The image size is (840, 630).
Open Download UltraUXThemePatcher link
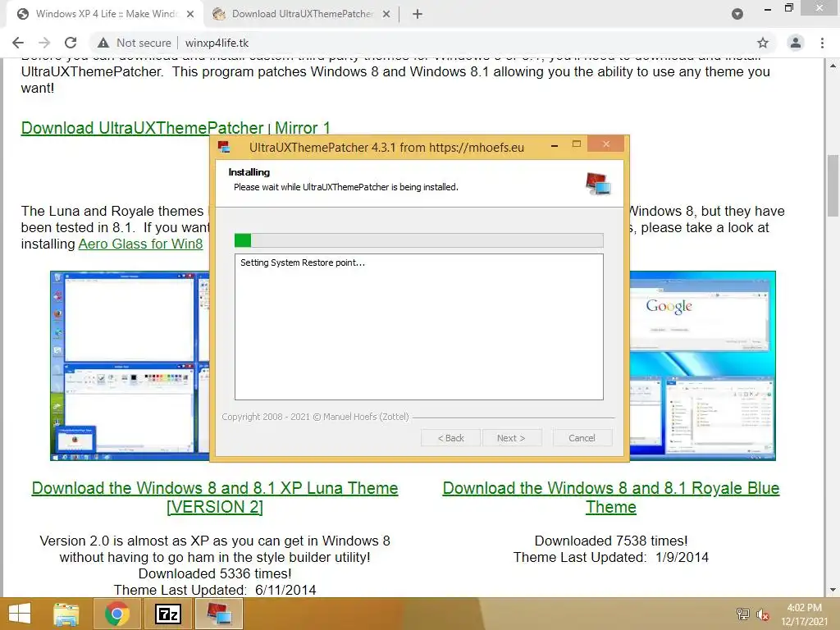pyautogui.click(x=142, y=128)
